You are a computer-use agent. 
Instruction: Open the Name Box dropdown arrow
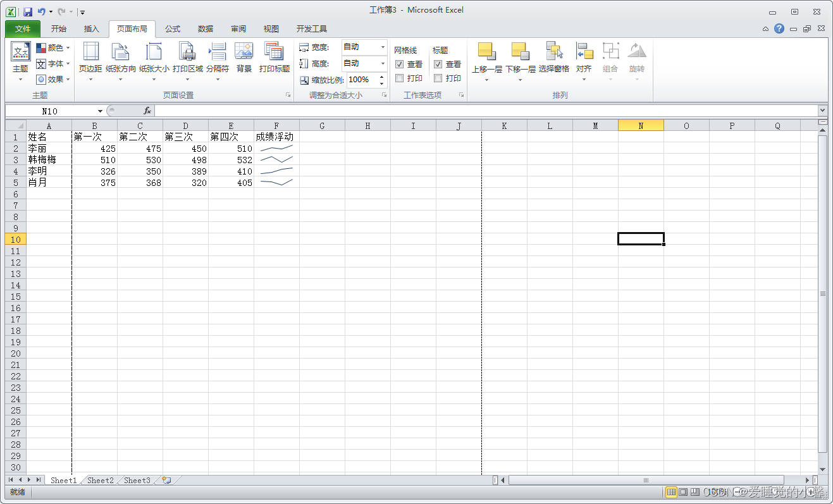100,111
